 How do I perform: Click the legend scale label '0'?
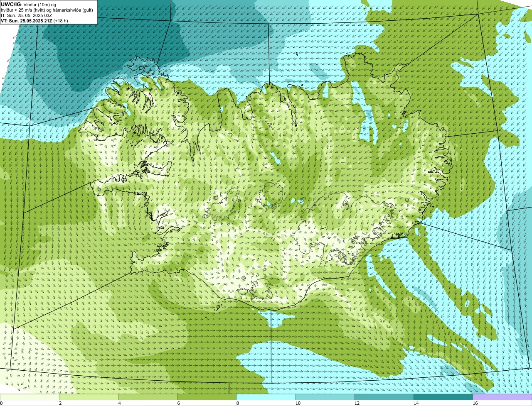(2, 403)
